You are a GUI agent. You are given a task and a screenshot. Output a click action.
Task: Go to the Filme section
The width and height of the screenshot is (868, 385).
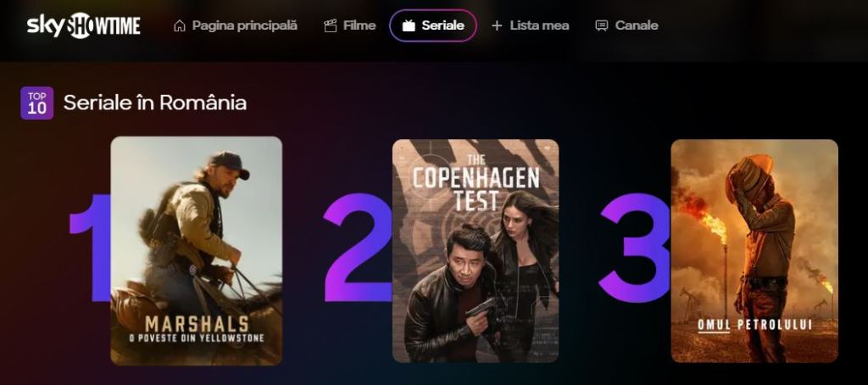350,25
